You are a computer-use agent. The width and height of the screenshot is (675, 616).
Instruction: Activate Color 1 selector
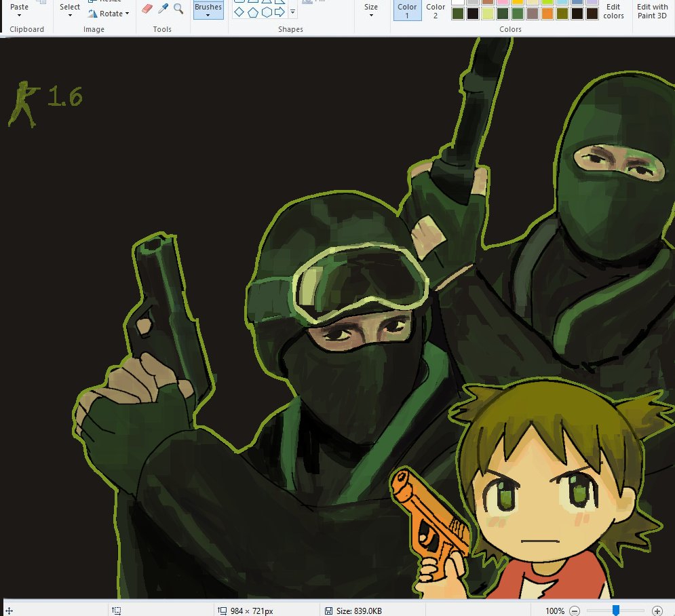pos(407,10)
